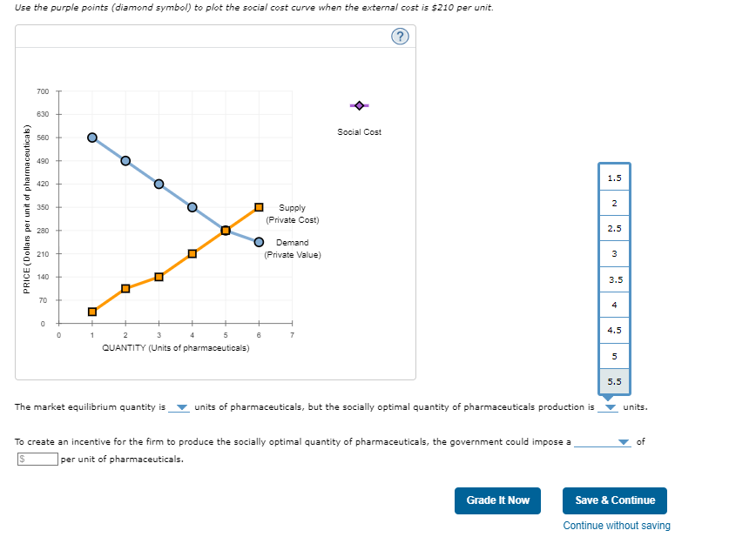The height and width of the screenshot is (537, 756).
Task: Click the blue Demand point at quantity 1
Action: point(91,137)
